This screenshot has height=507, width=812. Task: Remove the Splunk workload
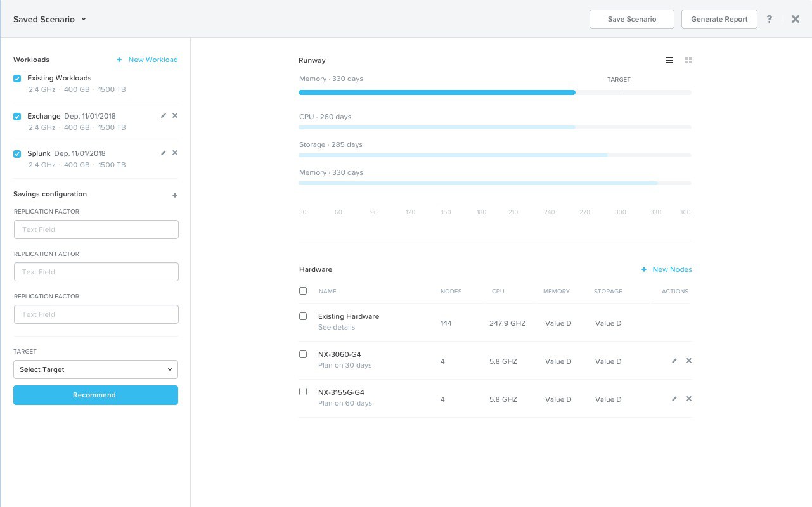175,153
